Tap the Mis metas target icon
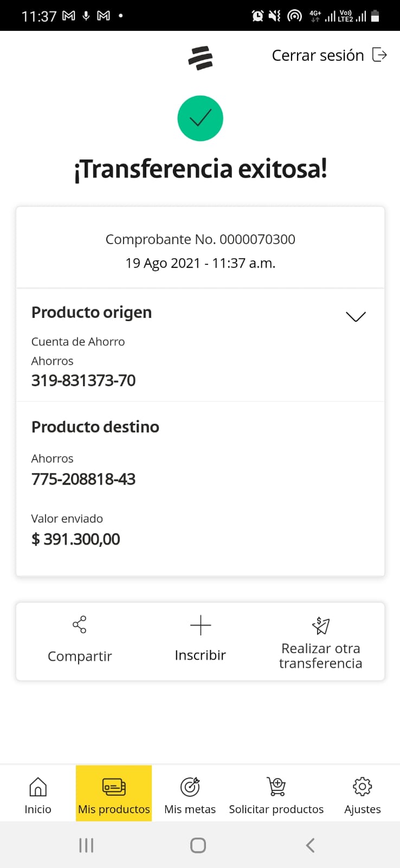Screen dimensions: 400x868 click(190, 787)
